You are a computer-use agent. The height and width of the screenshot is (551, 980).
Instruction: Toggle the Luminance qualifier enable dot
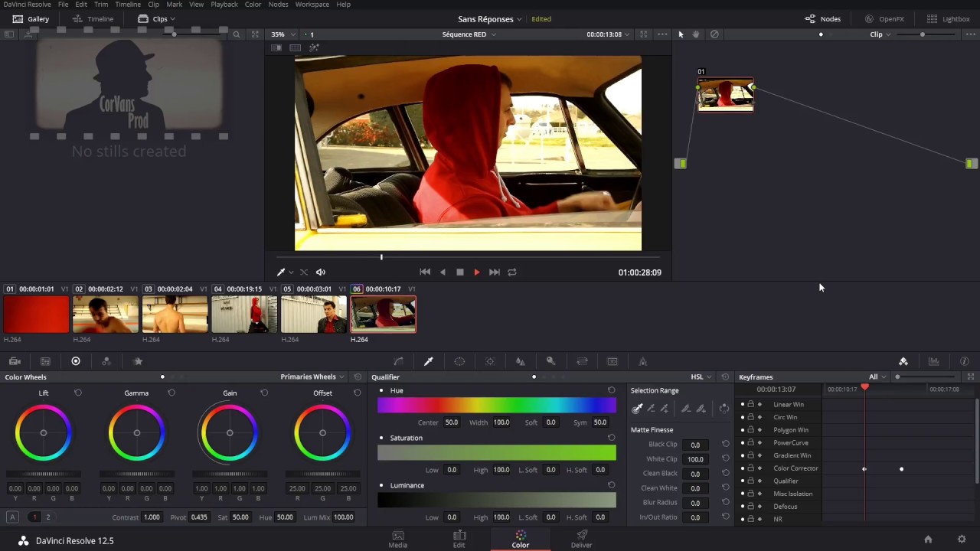pos(381,485)
